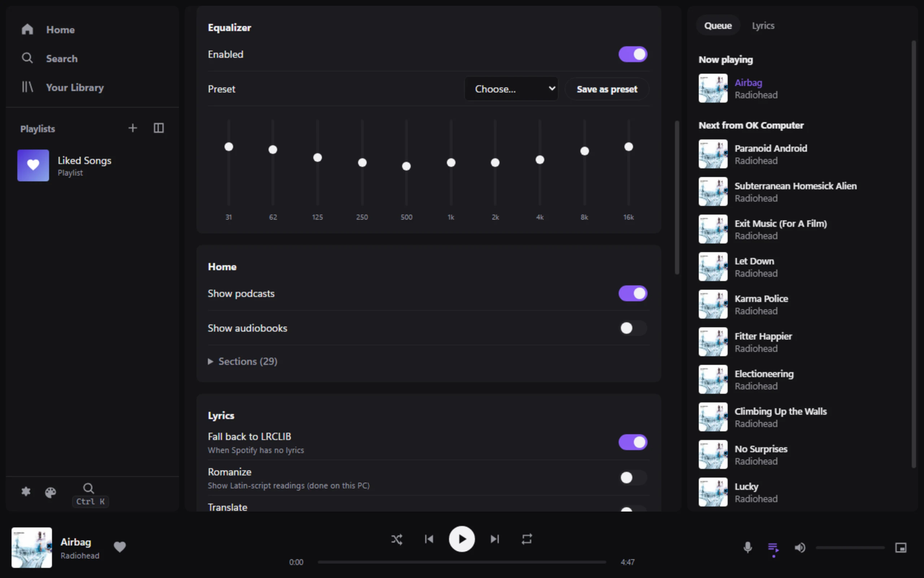Image resolution: width=924 pixels, height=578 pixels.
Task: Unlike Airbag with the heart icon
Action: pos(120,547)
